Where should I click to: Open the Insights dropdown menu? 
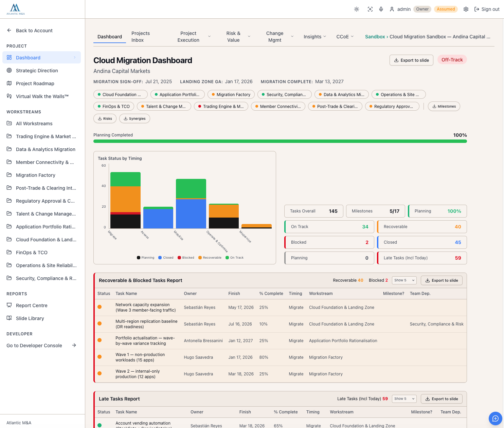click(315, 37)
